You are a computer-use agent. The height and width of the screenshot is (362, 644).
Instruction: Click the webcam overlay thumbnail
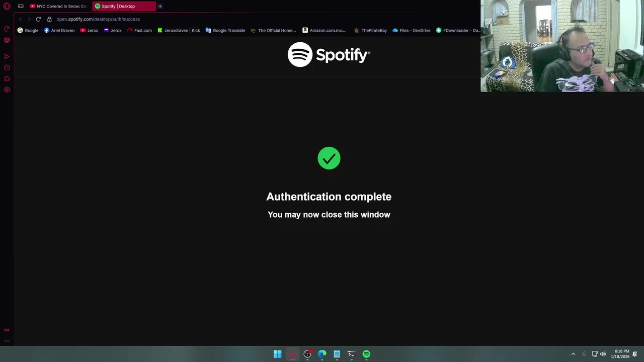tap(562, 46)
